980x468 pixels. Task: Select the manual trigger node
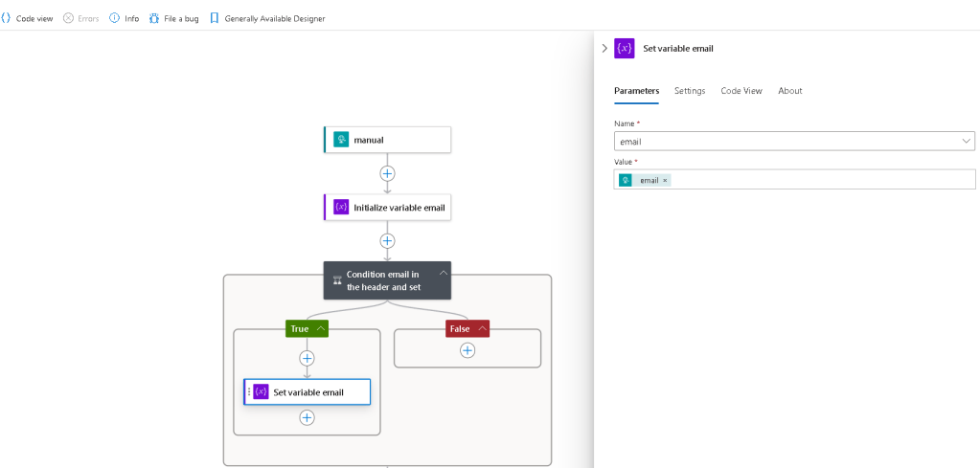pos(387,140)
